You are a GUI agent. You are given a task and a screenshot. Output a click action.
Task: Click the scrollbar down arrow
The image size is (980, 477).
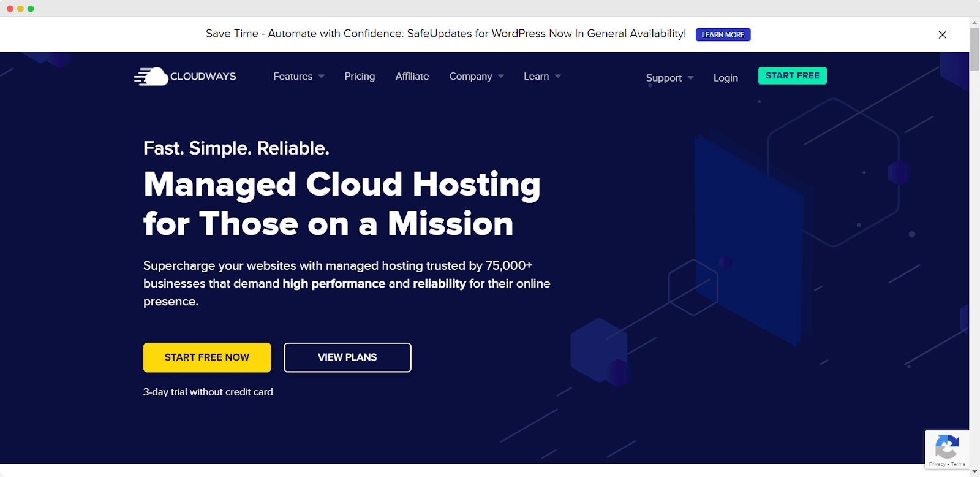(974, 471)
